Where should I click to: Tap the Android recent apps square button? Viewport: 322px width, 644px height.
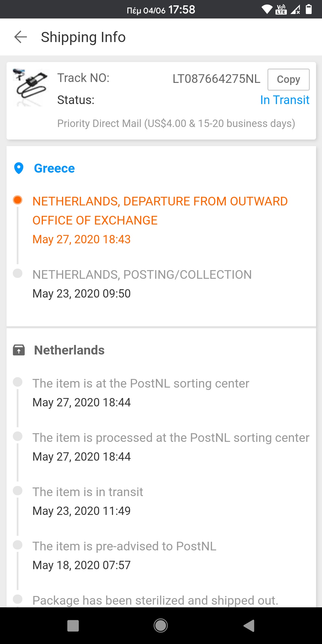point(73,626)
